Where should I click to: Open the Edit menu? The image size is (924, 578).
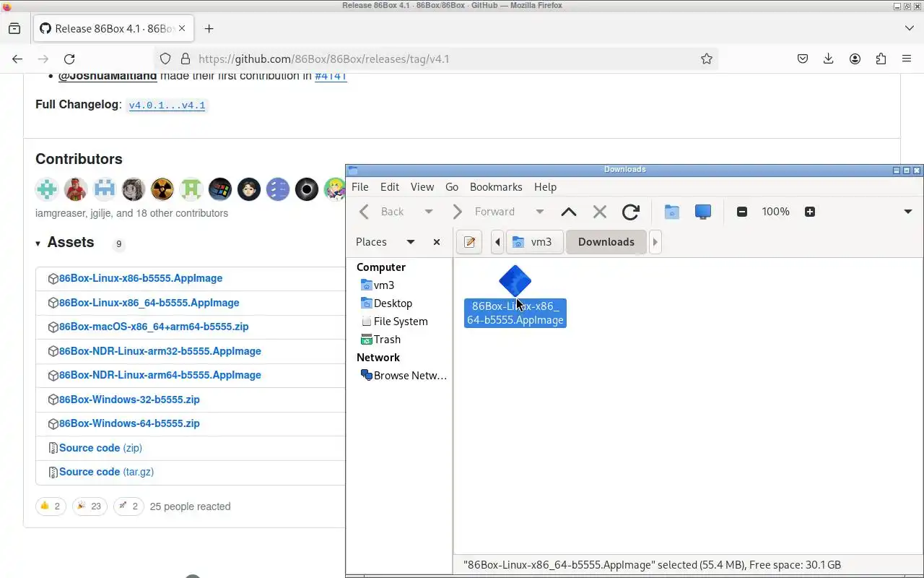point(390,186)
